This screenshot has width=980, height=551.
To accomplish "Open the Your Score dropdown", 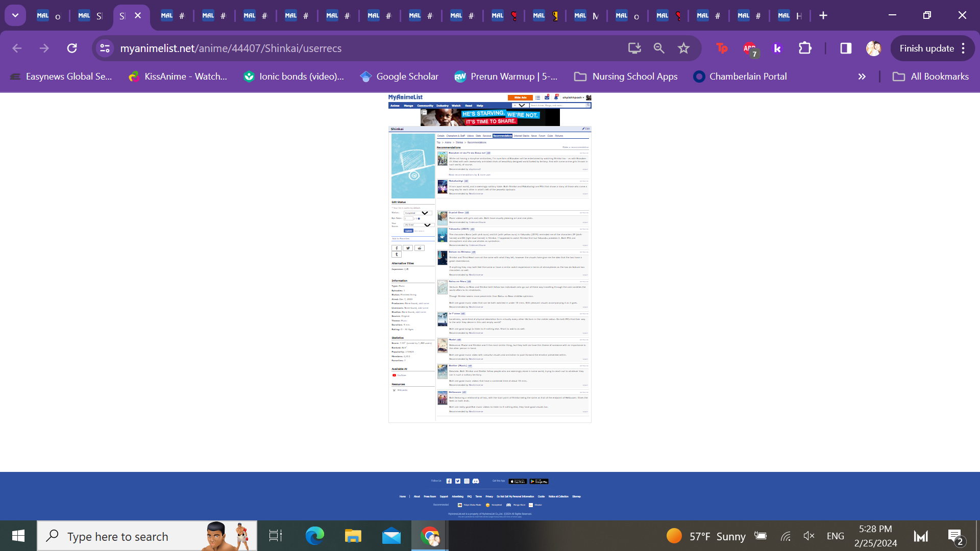I will (x=418, y=224).
